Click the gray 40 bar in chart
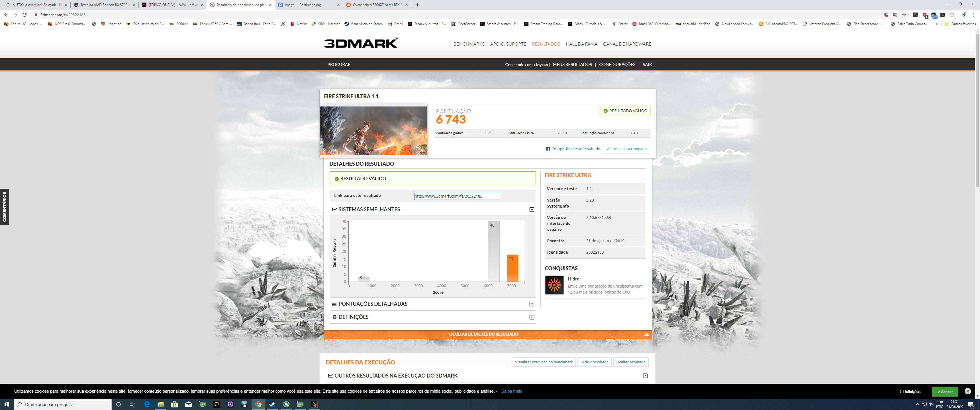Image resolution: width=980 pixels, height=410 pixels. tap(493, 251)
